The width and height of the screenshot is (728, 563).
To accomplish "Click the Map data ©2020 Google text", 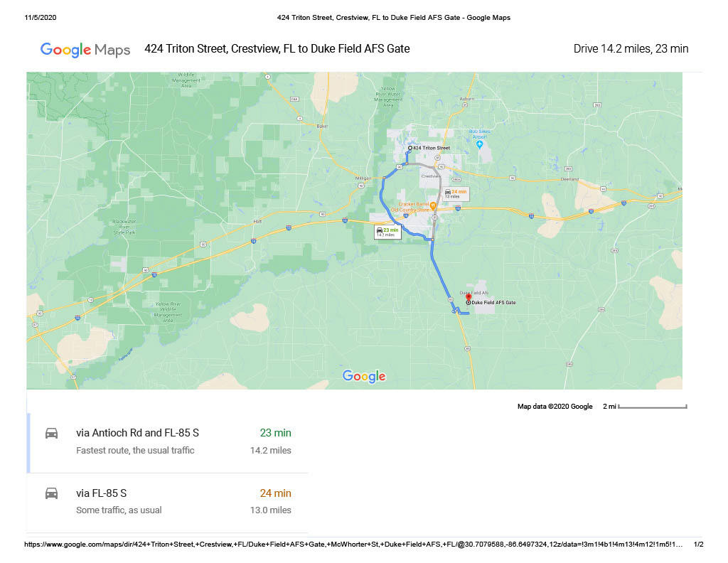I will pyautogui.click(x=555, y=407).
